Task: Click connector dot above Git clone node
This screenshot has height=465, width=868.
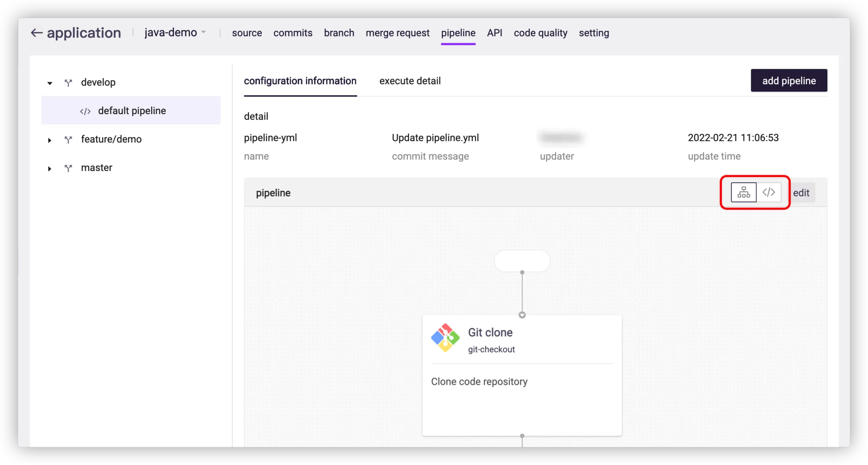Action: [522, 315]
